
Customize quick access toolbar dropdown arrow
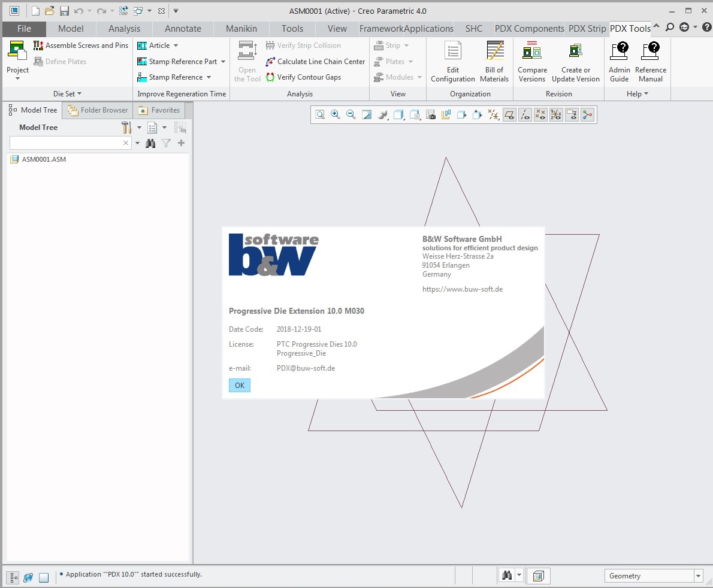[176, 11]
